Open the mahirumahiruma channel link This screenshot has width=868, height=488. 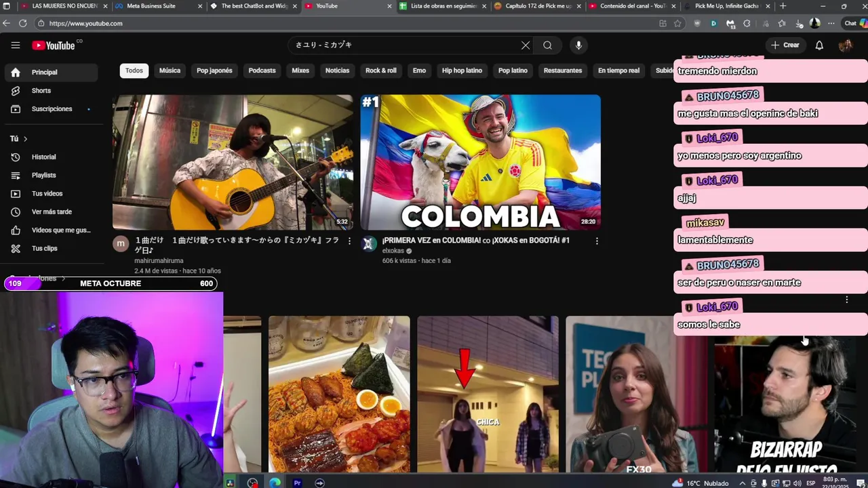click(x=159, y=261)
